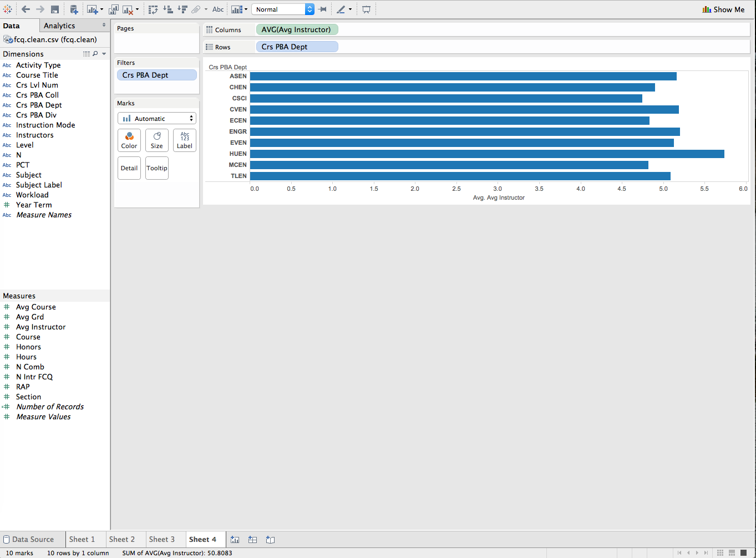Add a new data source icon
The image size is (756, 558).
coord(74,9)
